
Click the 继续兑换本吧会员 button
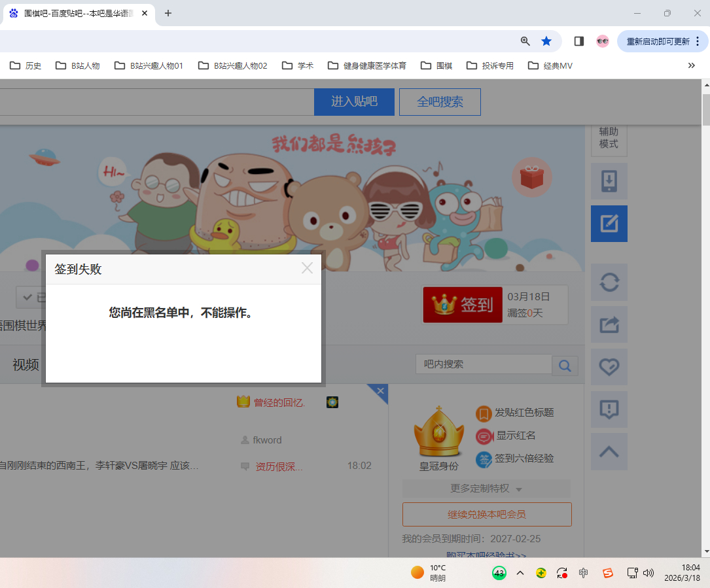coord(487,514)
